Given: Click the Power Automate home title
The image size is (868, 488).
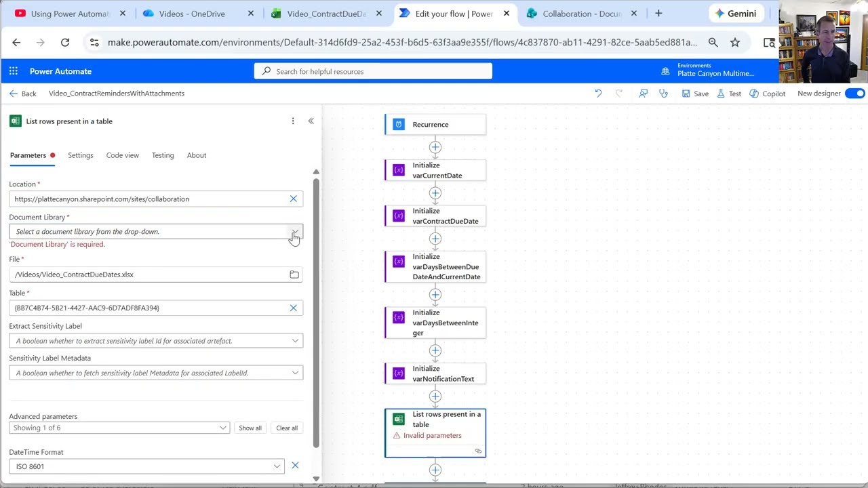Looking at the screenshot, I should click(60, 71).
